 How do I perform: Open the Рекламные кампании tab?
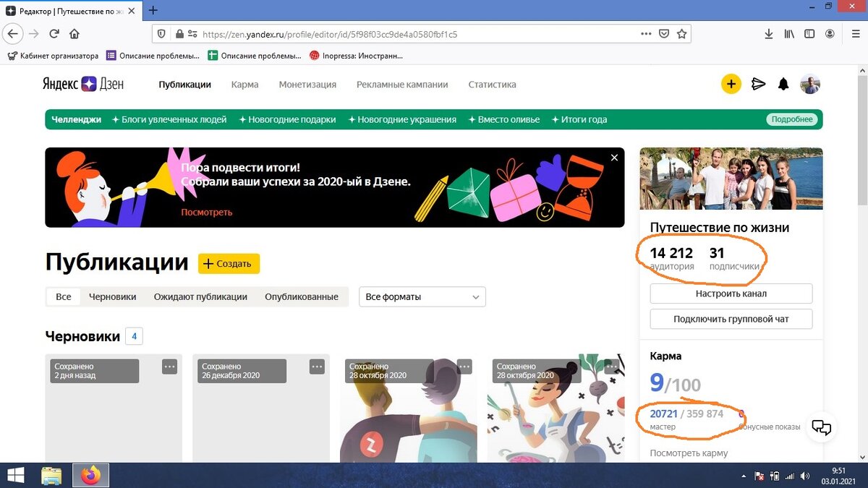coord(402,84)
